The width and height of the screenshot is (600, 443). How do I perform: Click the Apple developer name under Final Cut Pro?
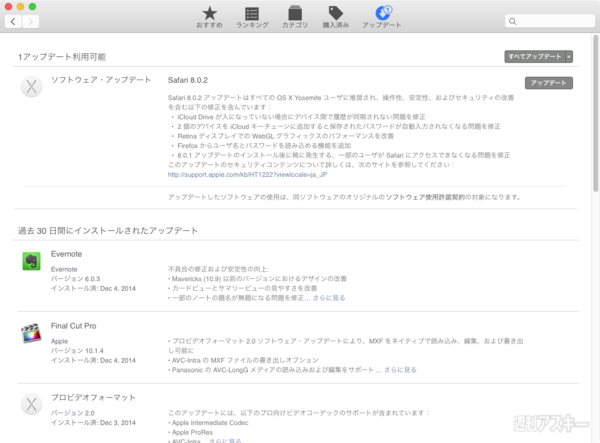click(59, 341)
